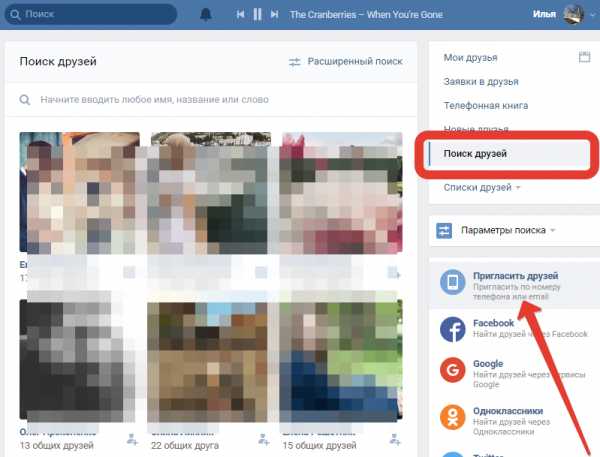
Task: Open Заявки в друзья section
Action: 481,82
